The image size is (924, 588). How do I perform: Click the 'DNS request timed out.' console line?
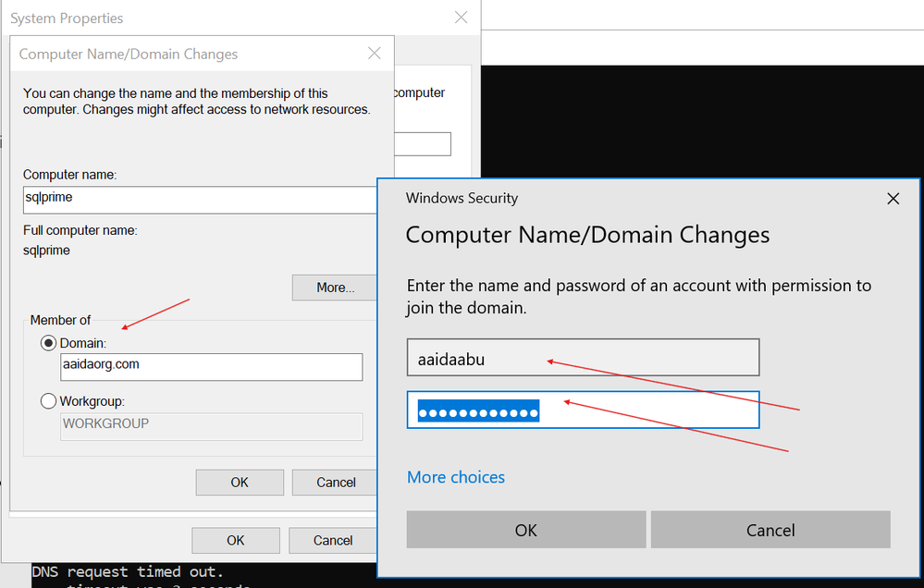coord(128,571)
